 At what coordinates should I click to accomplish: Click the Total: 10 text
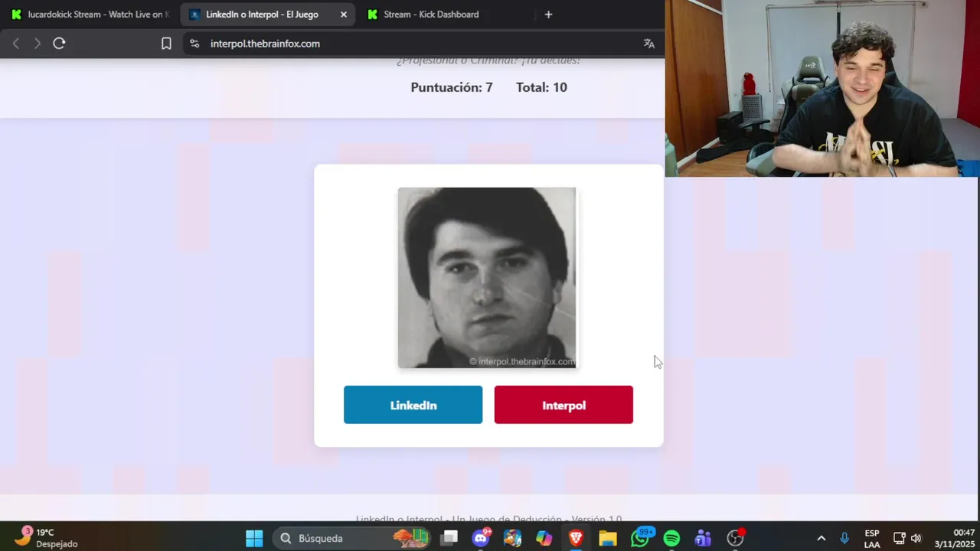541,87
